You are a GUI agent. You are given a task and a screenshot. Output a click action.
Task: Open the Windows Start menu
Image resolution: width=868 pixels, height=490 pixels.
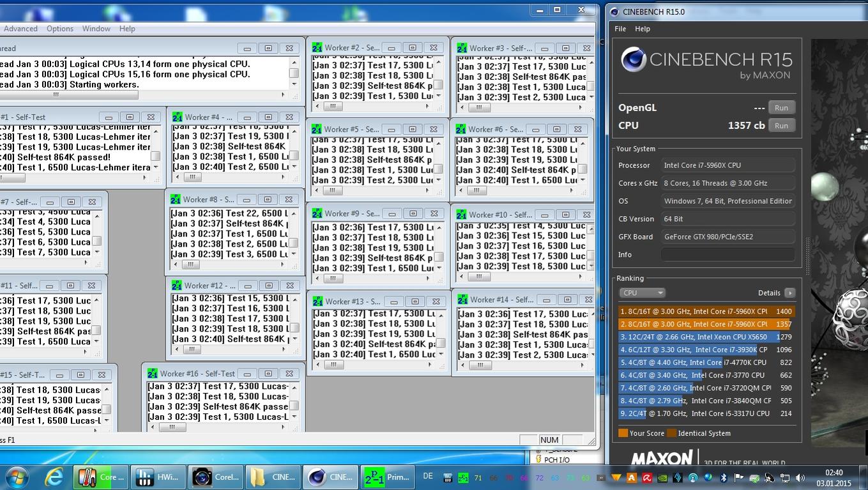[x=15, y=477]
